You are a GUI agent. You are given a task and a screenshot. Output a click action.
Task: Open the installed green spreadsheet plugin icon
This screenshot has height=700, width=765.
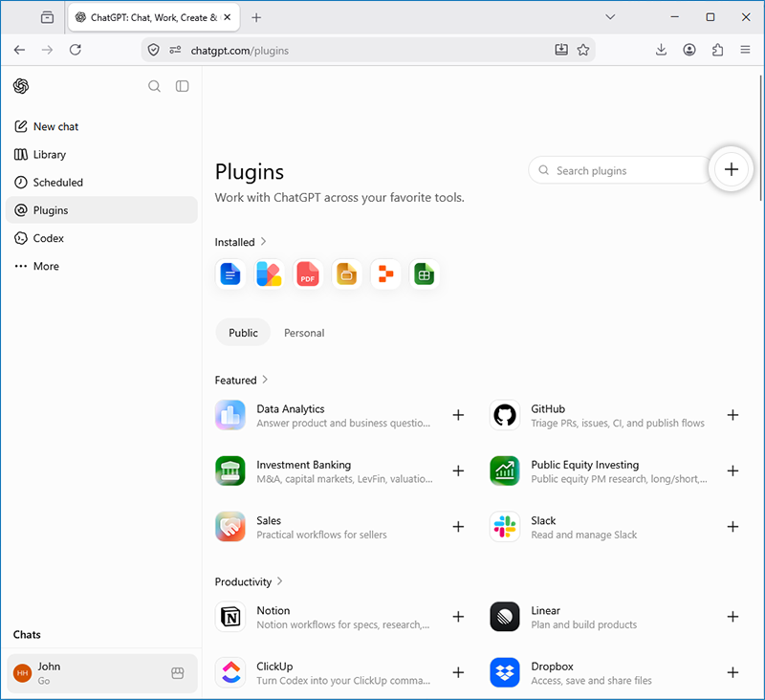[425, 274]
